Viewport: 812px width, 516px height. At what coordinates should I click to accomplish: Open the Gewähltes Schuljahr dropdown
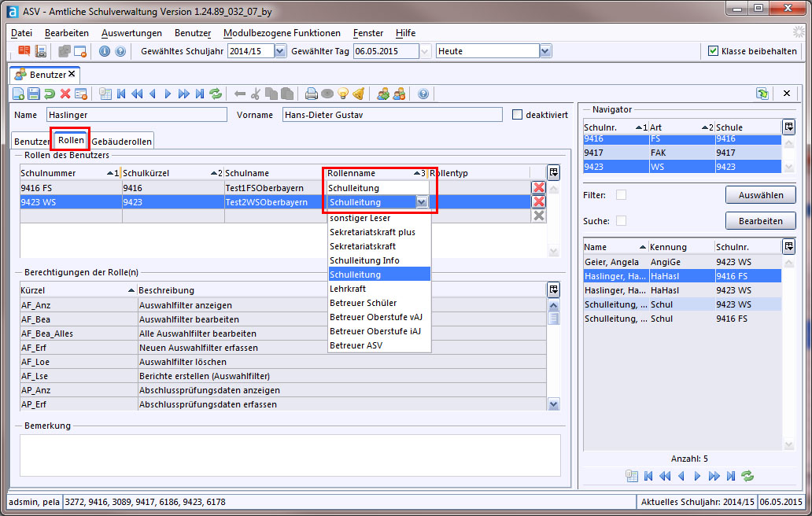(x=280, y=50)
